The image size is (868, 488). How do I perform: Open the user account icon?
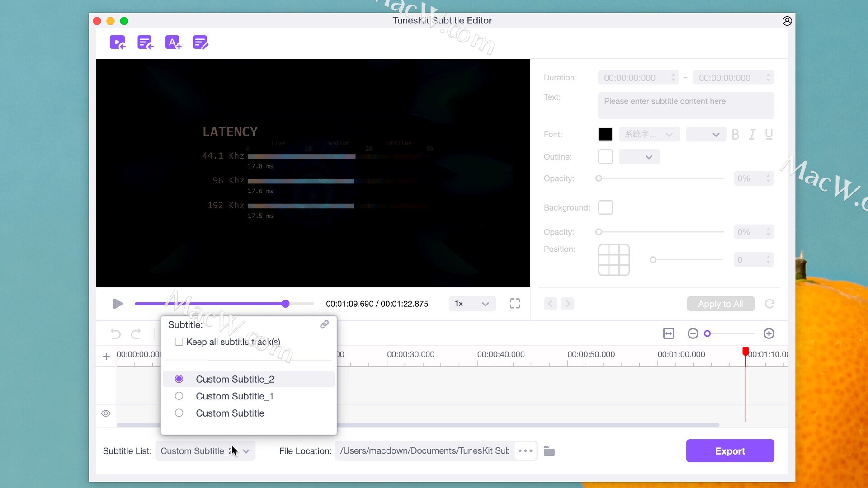click(787, 21)
